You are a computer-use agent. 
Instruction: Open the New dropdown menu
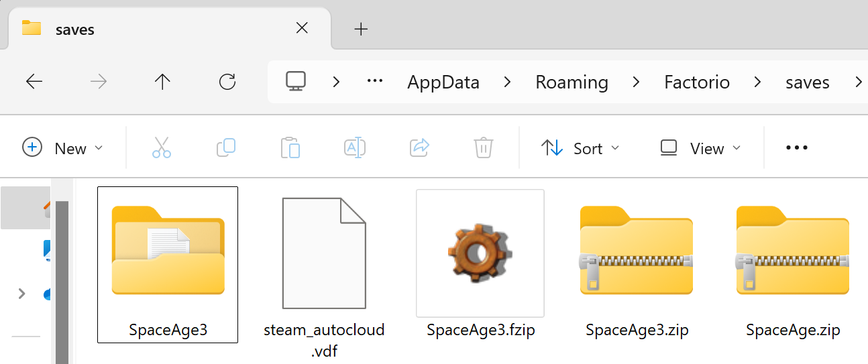click(62, 148)
